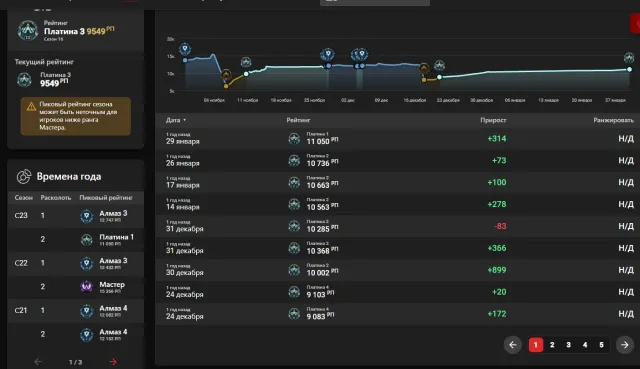640x369 pixels.
Task: Click the C21 season label
Action: click(x=21, y=310)
